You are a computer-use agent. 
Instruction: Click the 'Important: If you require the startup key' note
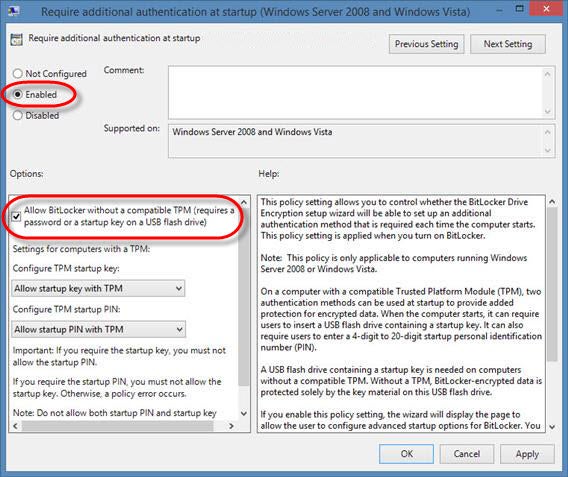(x=119, y=356)
